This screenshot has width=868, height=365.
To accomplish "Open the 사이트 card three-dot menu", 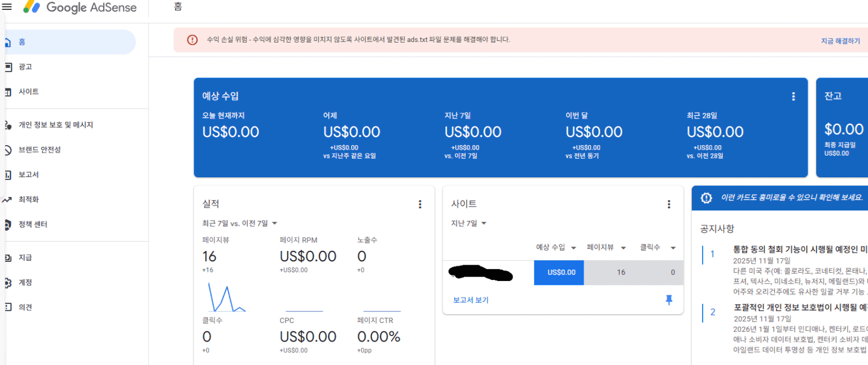I will click(x=669, y=204).
